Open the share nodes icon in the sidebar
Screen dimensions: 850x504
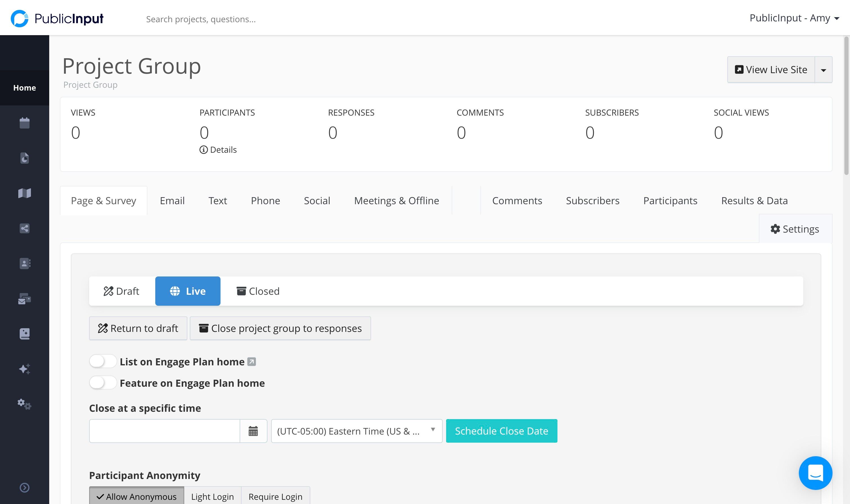point(24,228)
